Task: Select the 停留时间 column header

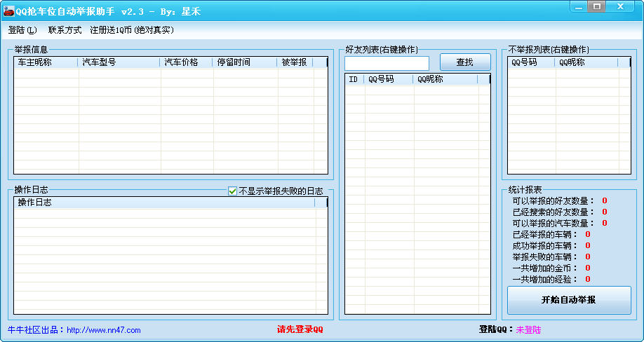Action: point(245,62)
